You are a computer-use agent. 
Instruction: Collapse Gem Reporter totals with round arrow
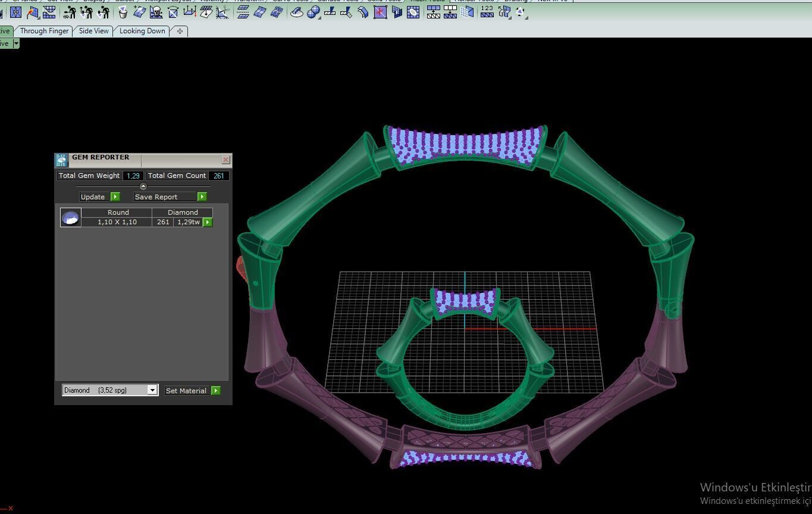pos(143,186)
